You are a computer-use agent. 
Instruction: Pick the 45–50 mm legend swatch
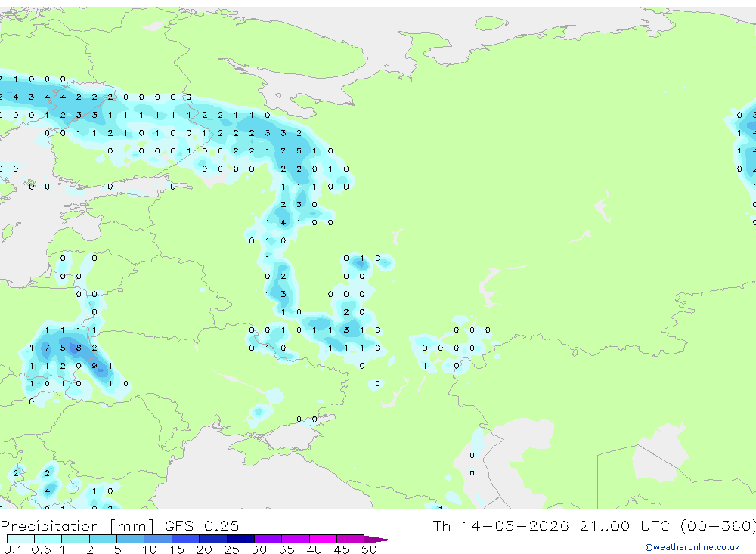pyautogui.click(x=351, y=539)
